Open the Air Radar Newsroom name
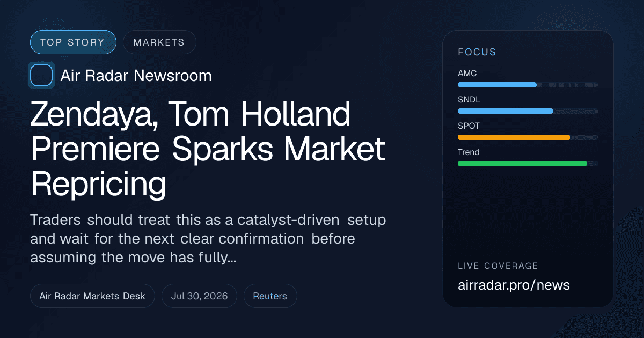 click(136, 76)
